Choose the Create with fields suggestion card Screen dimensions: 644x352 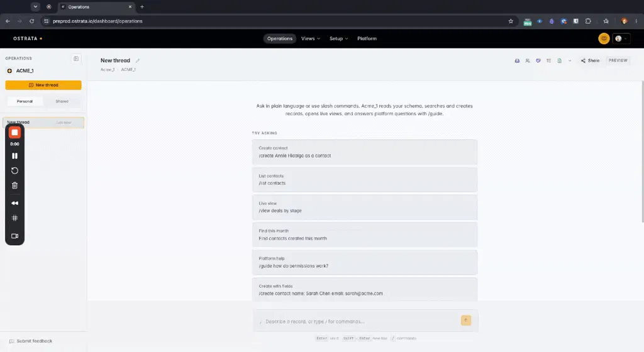[x=365, y=290]
